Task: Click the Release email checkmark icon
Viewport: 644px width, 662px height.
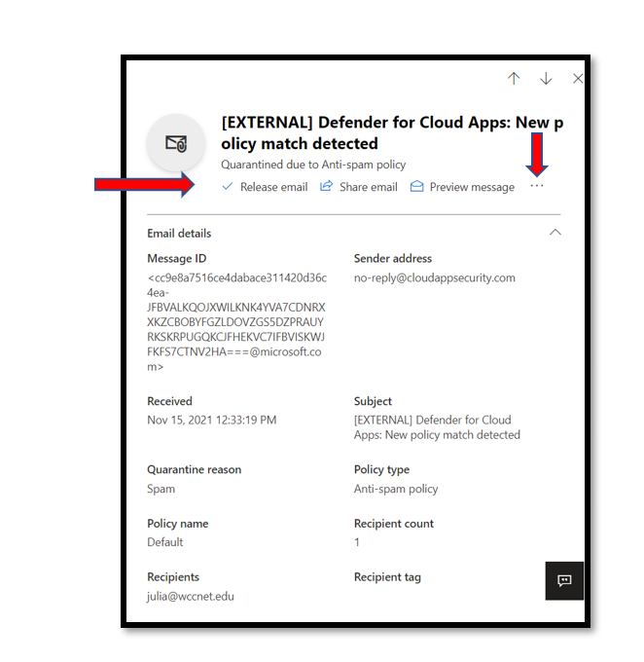Action: pyautogui.click(x=228, y=186)
